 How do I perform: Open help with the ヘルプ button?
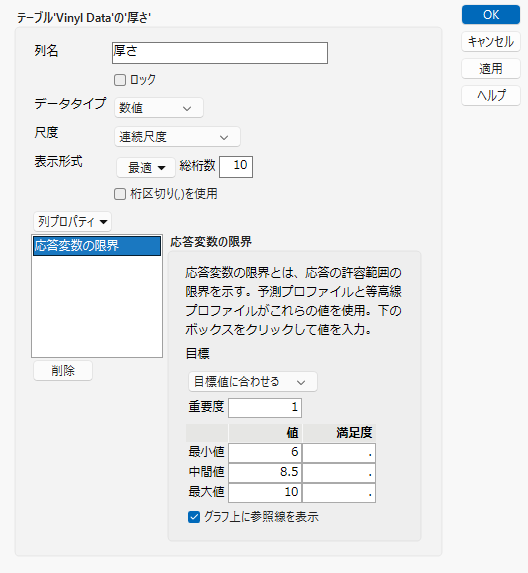(x=491, y=96)
